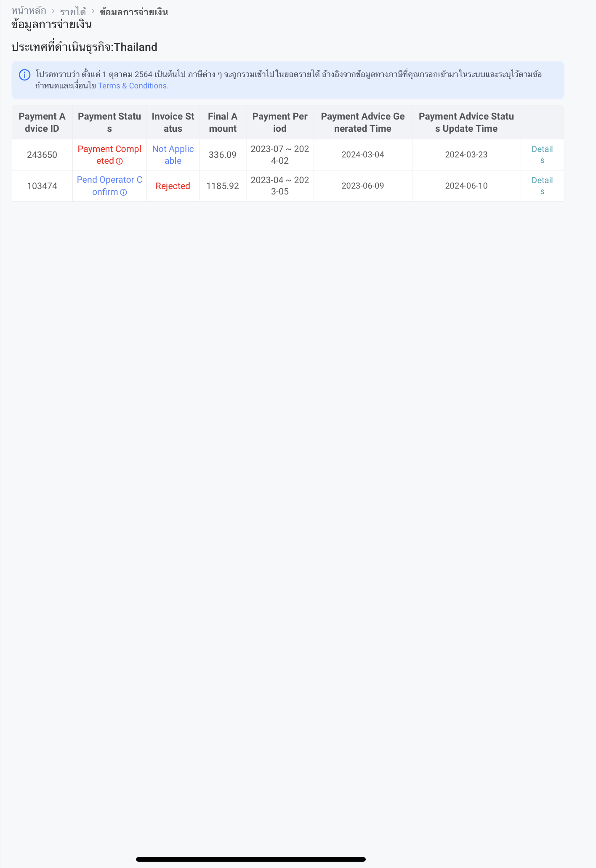The height and width of the screenshot is (868, 596).
Task: Select Payment Completed status text
Action: pos(109,155)
